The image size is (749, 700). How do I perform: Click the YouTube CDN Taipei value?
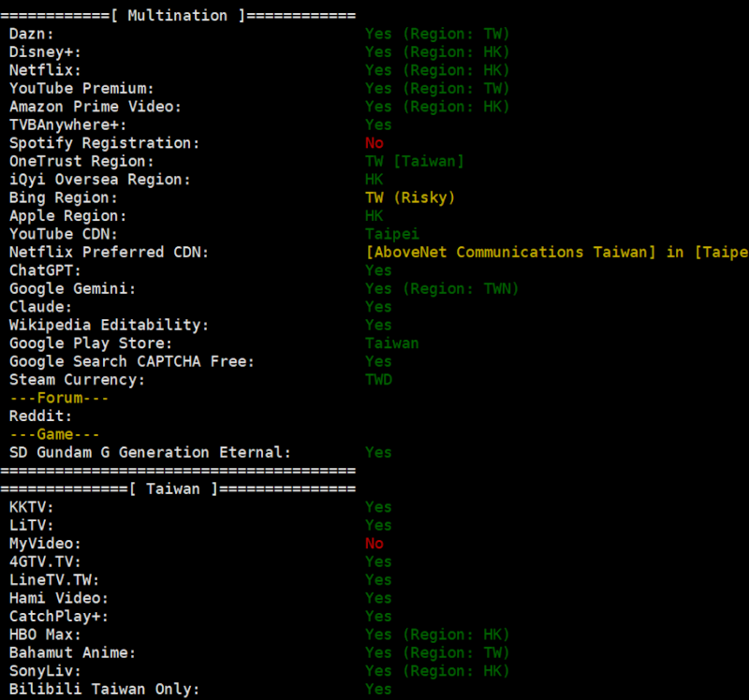coord(391,234)
